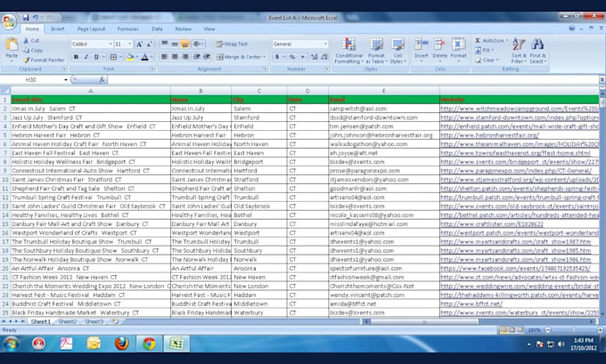Open the Windows Start menu
This screenshot has height=364, width=606.
coord(11,344)
